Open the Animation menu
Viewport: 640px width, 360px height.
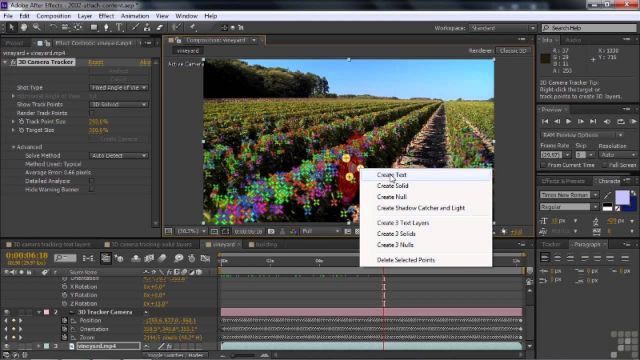135,16
